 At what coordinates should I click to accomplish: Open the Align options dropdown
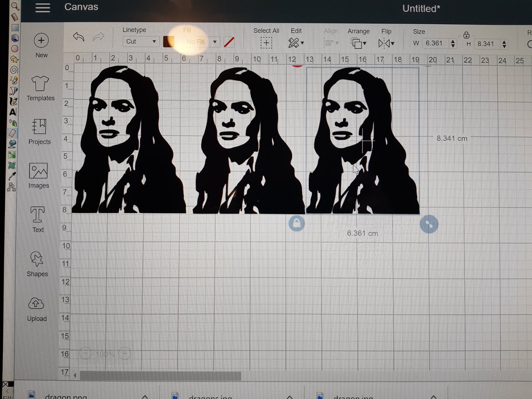(331, 43)
